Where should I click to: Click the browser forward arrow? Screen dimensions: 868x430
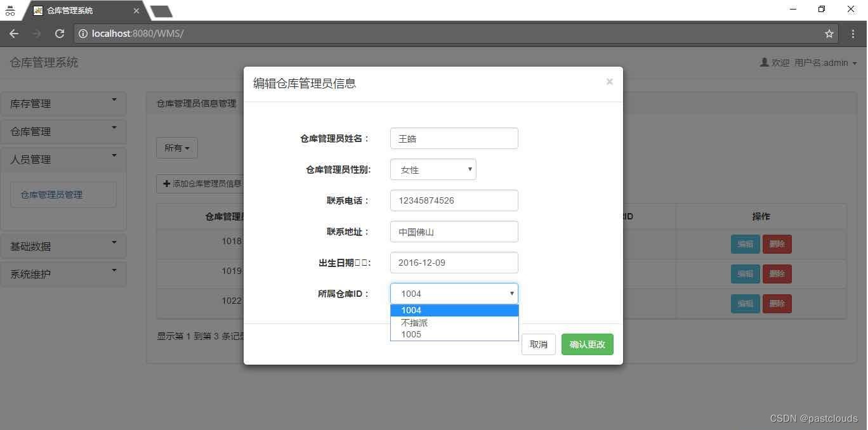pos(37,34)
